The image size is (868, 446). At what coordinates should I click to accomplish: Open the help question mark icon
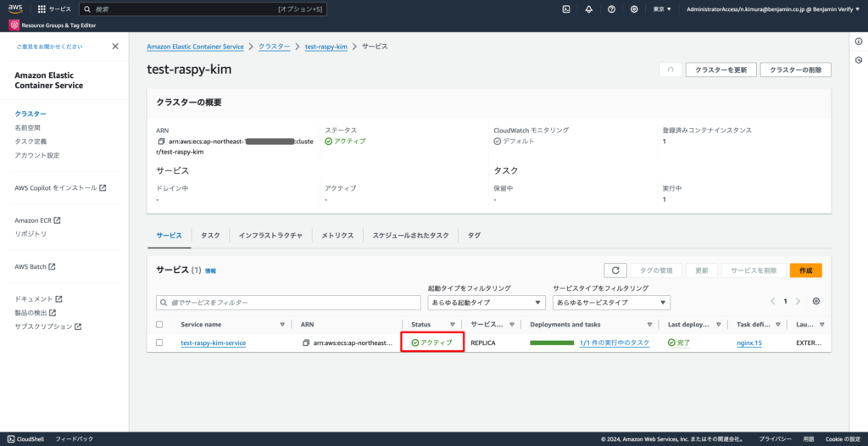point(612,8)
